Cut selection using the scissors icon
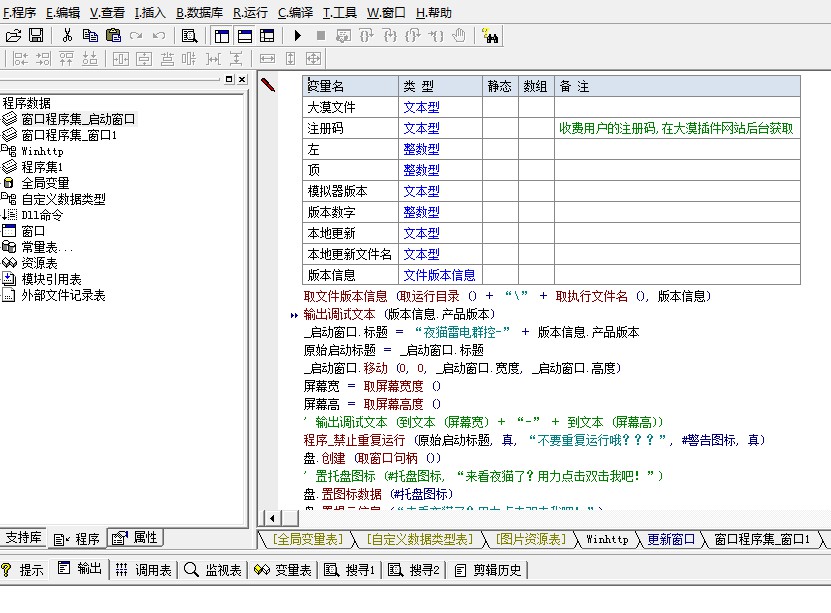Image resolution: width=831 pixels, height=613 pixels. [67, 35]
